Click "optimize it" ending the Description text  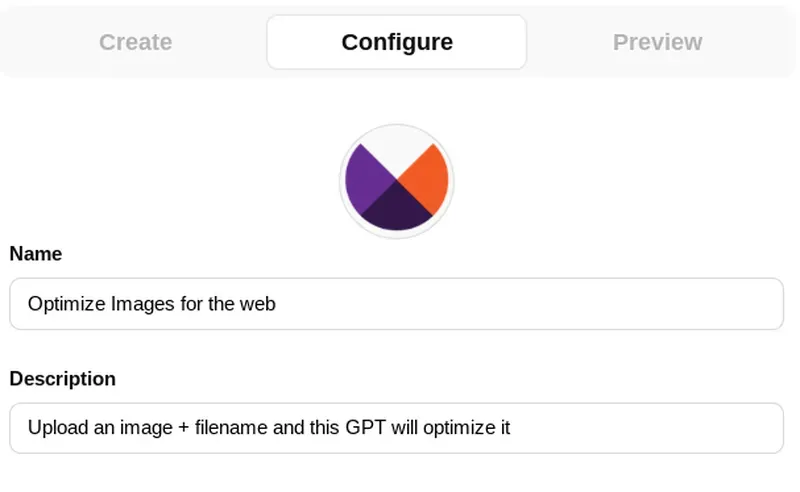[470, 428]
